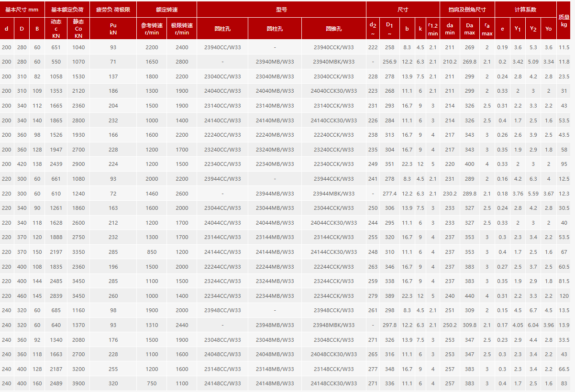Open model 22244MB/W33
Screen dimensions: 575x392
pyautogui.click(x=275, y=267)
